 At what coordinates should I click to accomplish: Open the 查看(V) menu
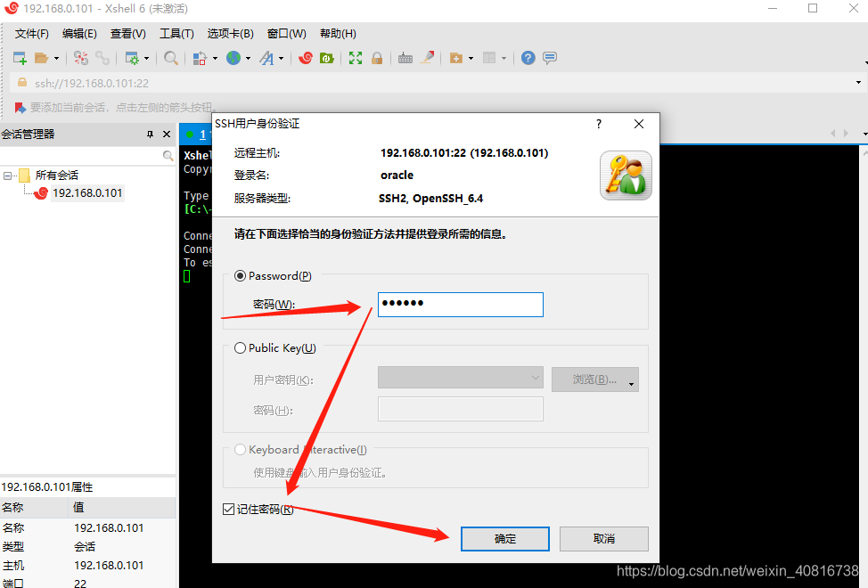127,34
